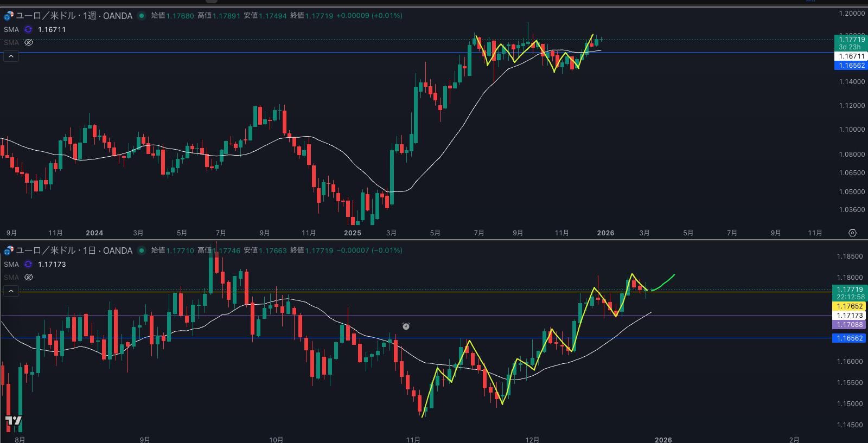
Task: Click the daily chart symbol title ユーロ/米ドル 1日
Action: coord(74,251)
